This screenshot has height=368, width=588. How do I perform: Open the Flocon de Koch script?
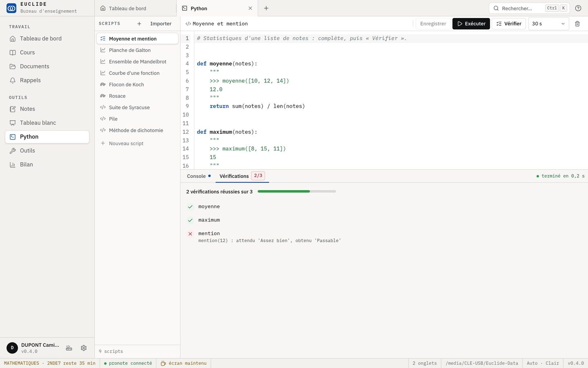(x=137, y=85)
